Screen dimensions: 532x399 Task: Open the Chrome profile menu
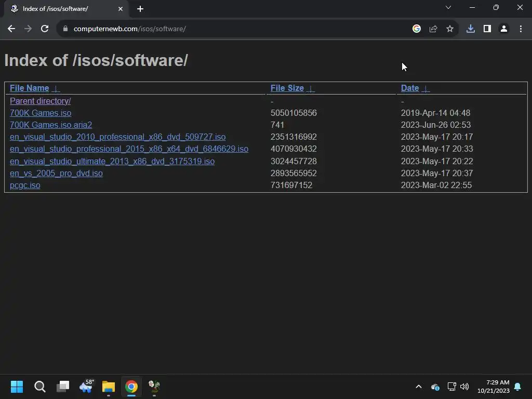point(504,29)
